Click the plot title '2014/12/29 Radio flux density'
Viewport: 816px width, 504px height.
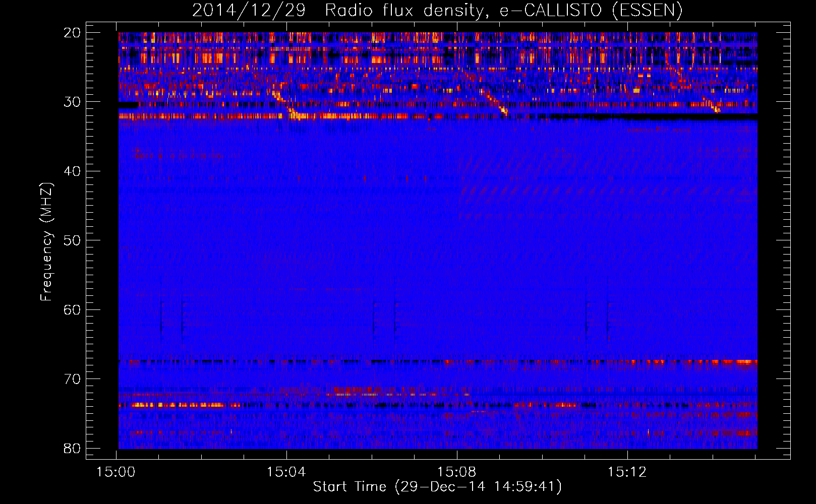pyautogui.click(x=437, y=10)
